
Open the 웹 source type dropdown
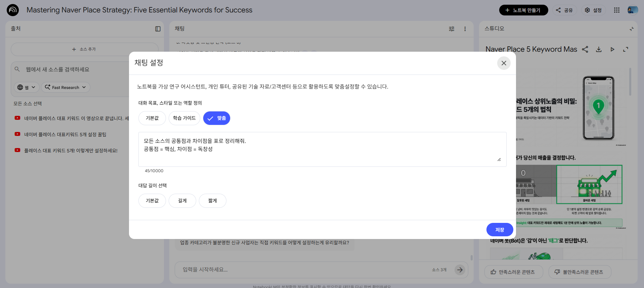click(27, 87)
